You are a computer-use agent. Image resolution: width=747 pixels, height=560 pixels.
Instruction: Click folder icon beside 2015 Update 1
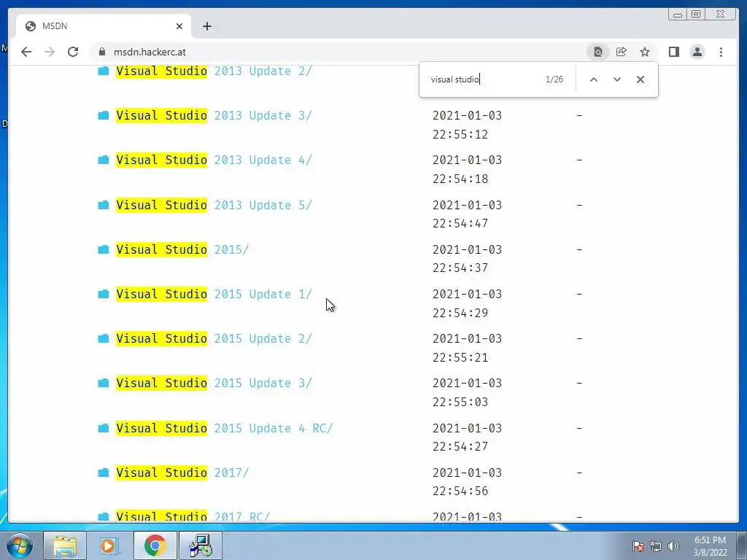tap(104, 295)
